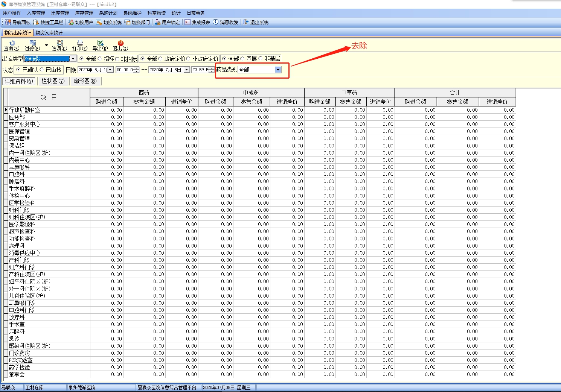Open 选项 (Options) in the toolbar
The image size is (561, 392).
pyautogui.click(x=59, y=43)
